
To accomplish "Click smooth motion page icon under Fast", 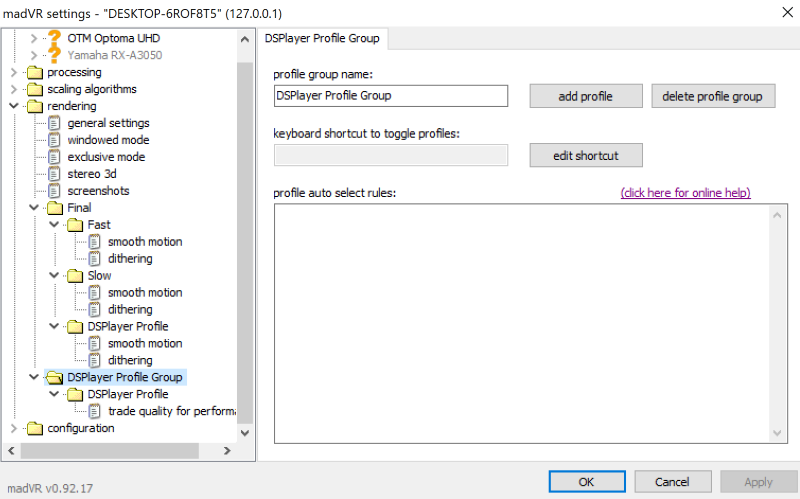I will 94,241.
